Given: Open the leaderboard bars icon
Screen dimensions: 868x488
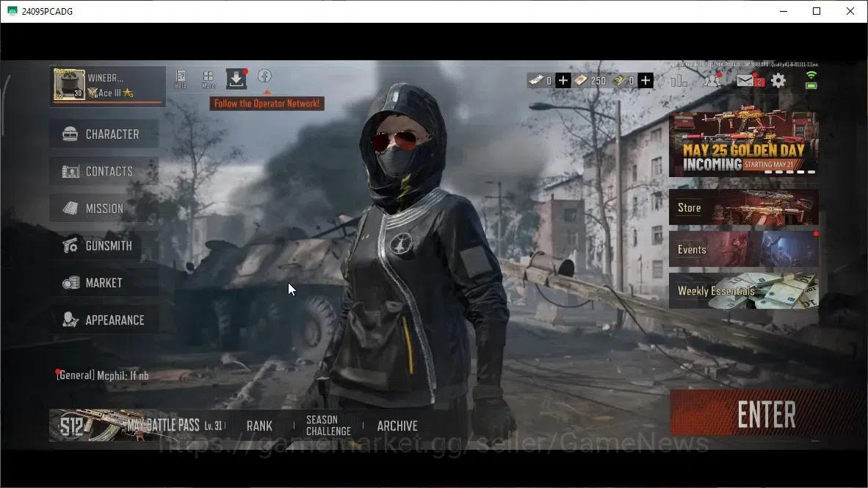Looking at the screenshot, I should (679, 81).
